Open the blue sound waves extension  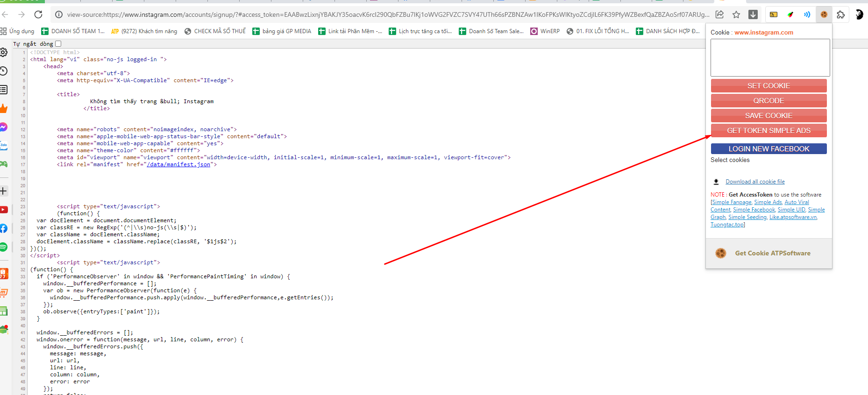(807, 14)
